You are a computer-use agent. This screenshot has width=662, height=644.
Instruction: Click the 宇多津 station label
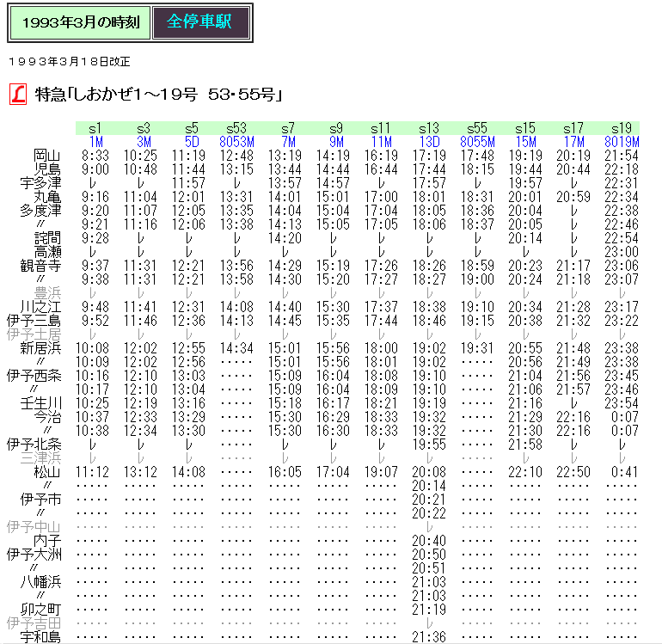coord(40,183)
